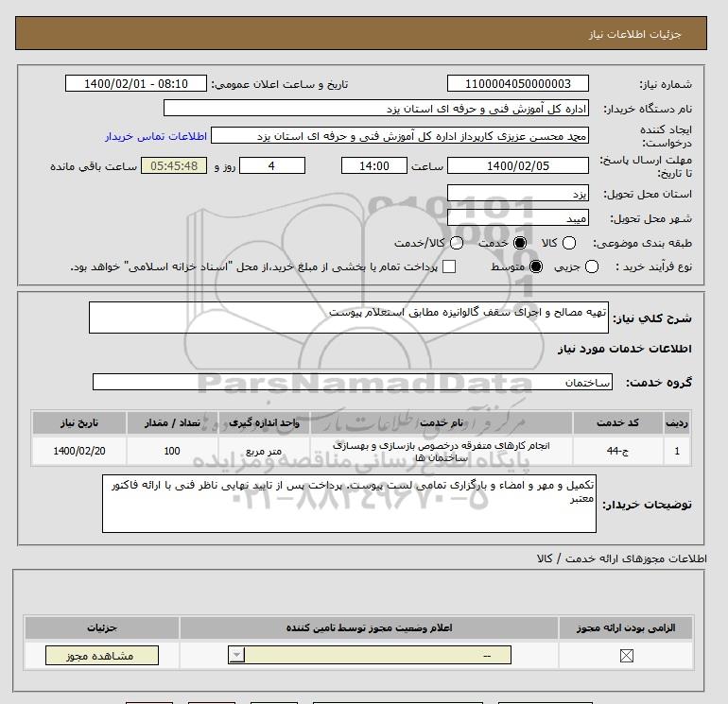Click the اطلاعات مجوزهای ارائه خدمت heading
728x704 pixels.
coord(621,558)
